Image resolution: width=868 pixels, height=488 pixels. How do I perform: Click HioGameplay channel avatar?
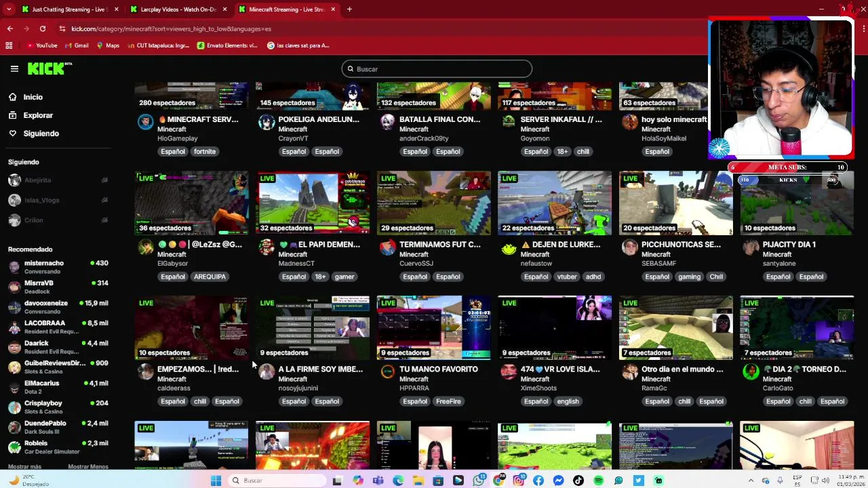tap(145, 122)
